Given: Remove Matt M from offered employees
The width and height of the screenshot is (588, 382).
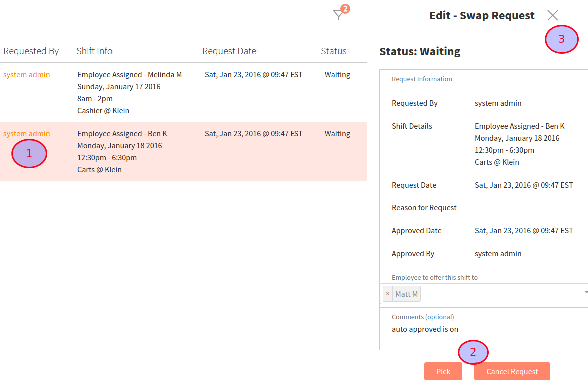Looking at the screenshot, I should [388, 294].
